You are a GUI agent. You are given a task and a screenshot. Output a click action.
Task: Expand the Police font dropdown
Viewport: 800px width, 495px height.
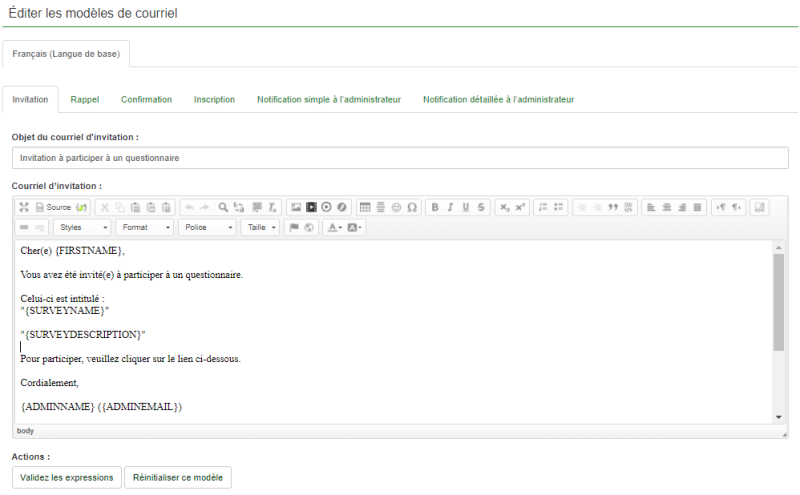click(x=207, y=227)
